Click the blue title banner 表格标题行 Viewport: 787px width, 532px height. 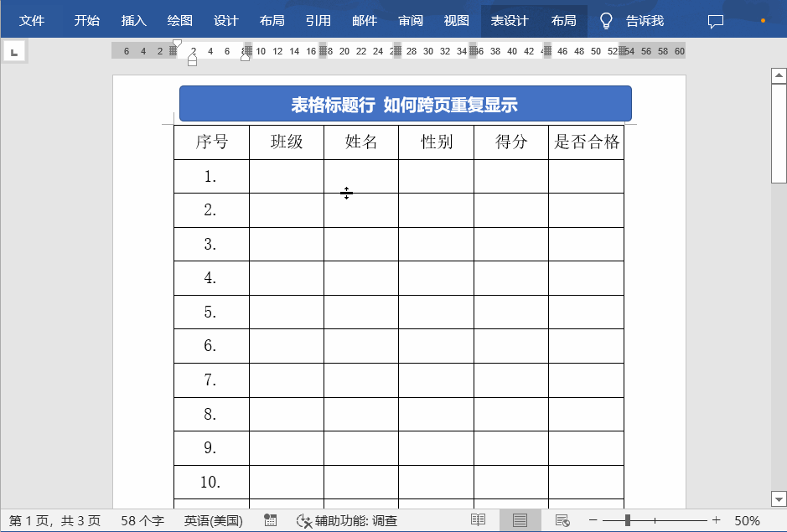406,104
